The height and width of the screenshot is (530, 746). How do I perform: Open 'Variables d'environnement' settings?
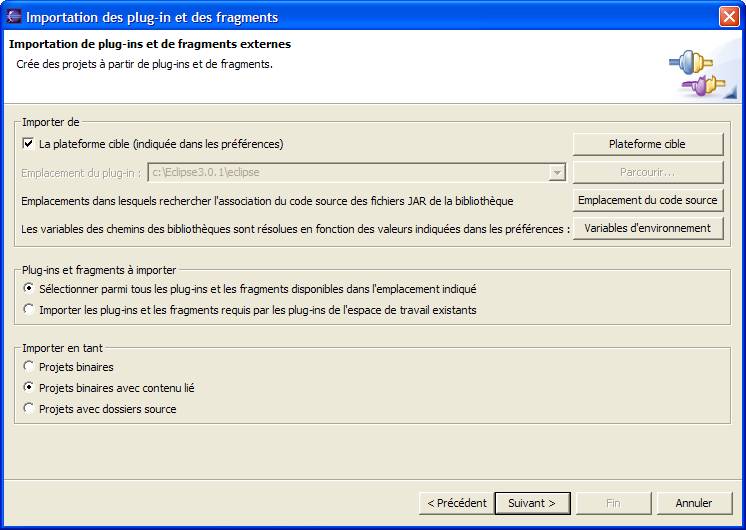coord(647,228)
